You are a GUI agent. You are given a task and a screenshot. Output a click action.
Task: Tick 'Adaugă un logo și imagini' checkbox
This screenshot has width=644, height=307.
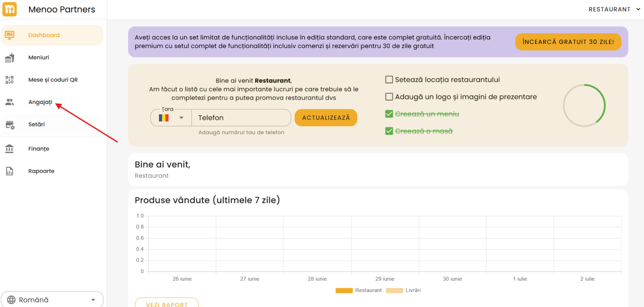[x=389, y=97]
